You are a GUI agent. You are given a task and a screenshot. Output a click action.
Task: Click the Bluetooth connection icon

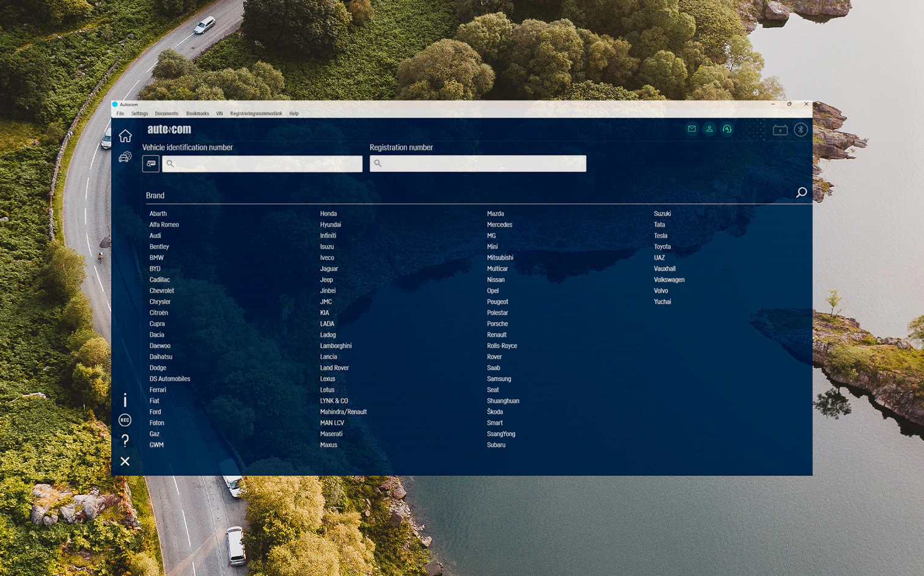point(801,130)
